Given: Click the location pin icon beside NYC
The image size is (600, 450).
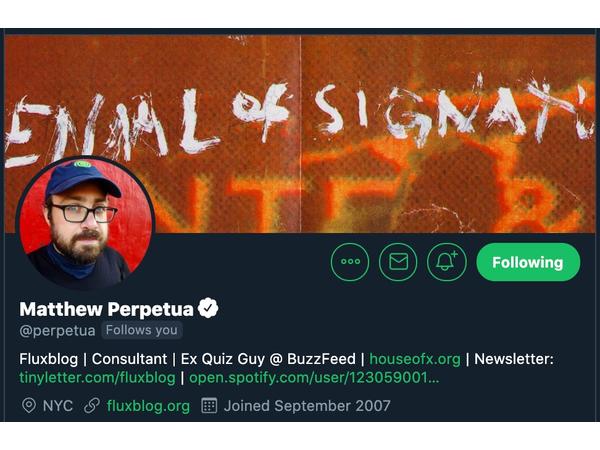Looking at the screenshot, I should tap(28, 406).
